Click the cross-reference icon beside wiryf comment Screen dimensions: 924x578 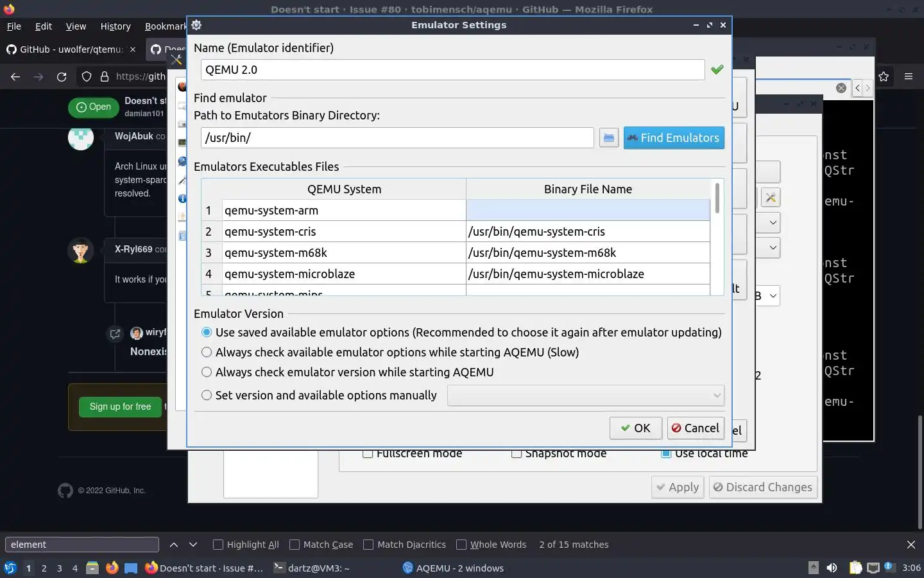(x=115, y=334)
